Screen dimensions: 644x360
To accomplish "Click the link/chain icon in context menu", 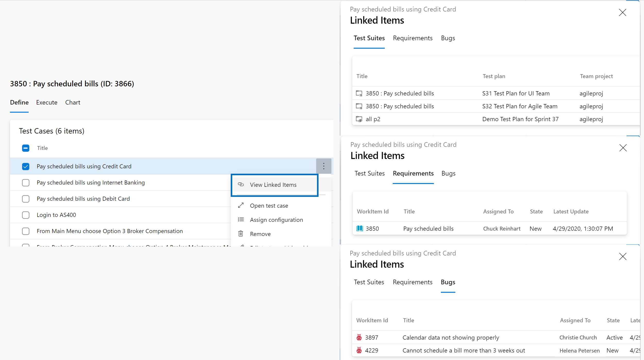I will click(x=241, y=185).
